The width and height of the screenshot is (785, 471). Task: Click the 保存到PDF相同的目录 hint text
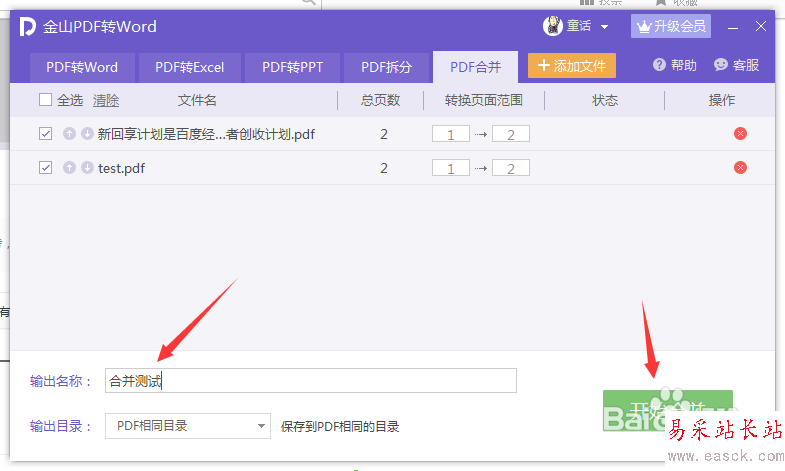point(340,427)
